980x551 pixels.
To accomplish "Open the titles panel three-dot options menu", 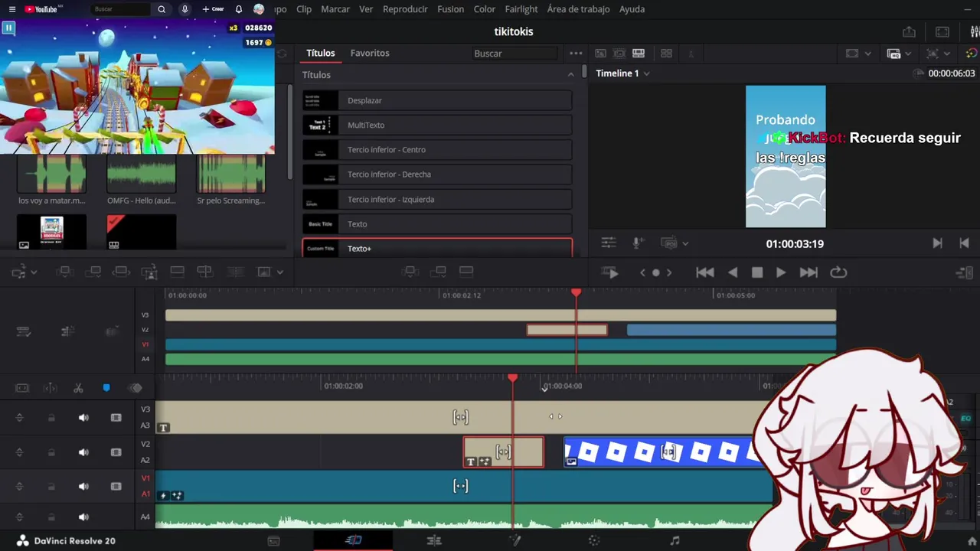I will pyautogui.click(x=576, y=54).
